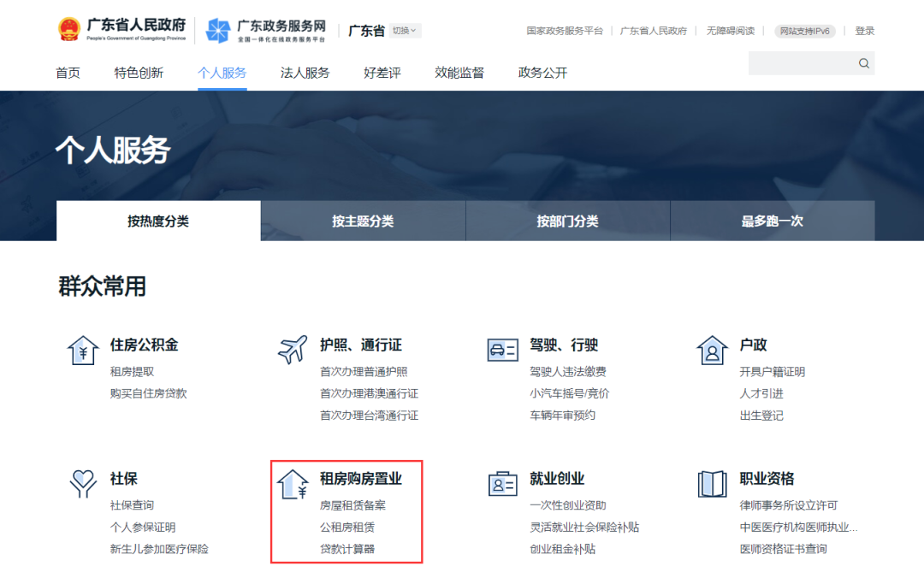
Task: Switch to the 按主题分类 tab
Action: pos(362,220)
